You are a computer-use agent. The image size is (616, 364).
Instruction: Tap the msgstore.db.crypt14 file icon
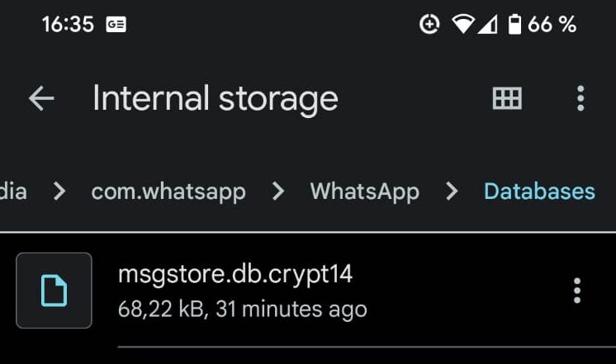(x=54, y=291)
